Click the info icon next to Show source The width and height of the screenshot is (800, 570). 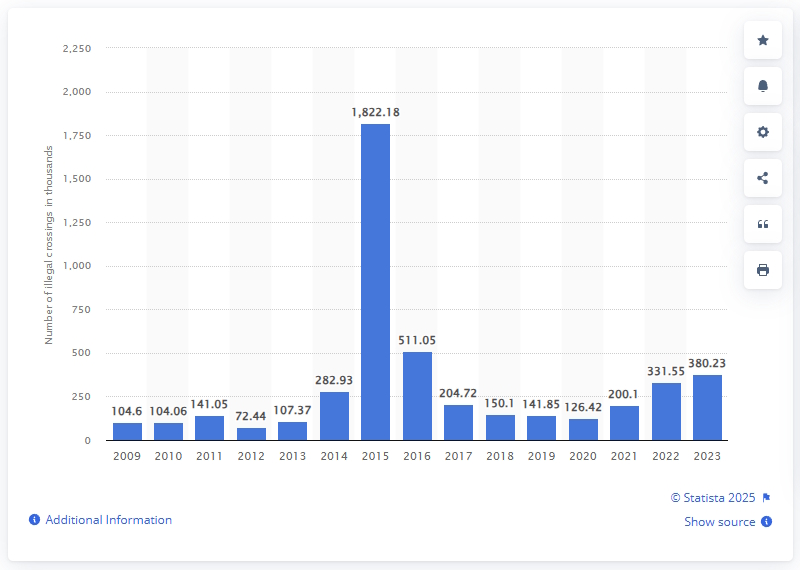[x=766, y=522]
